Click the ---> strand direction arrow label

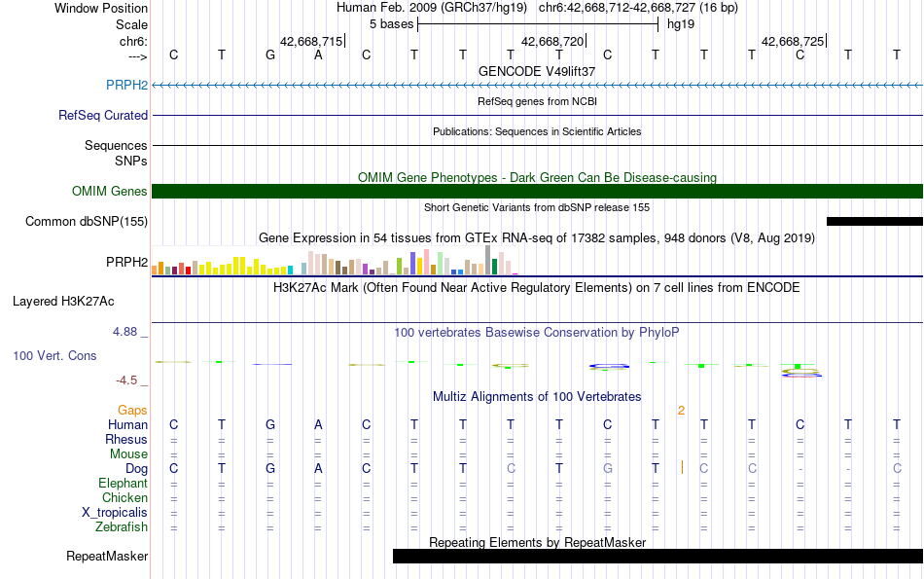(138, 56)
